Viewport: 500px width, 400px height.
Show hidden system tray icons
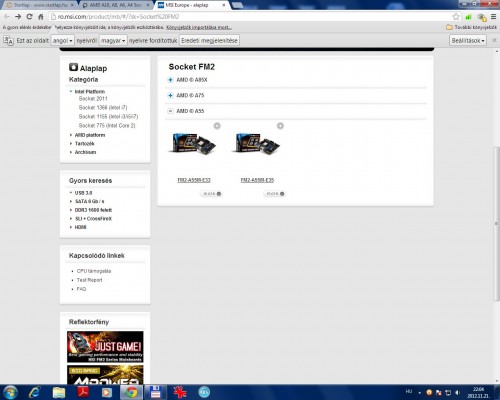[x=419, y=393]
